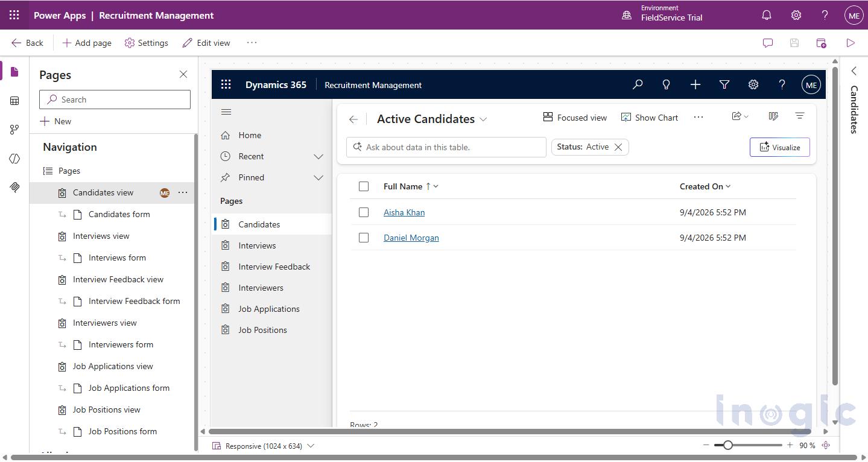Expand the Pinned section chevron

[318, 178]
